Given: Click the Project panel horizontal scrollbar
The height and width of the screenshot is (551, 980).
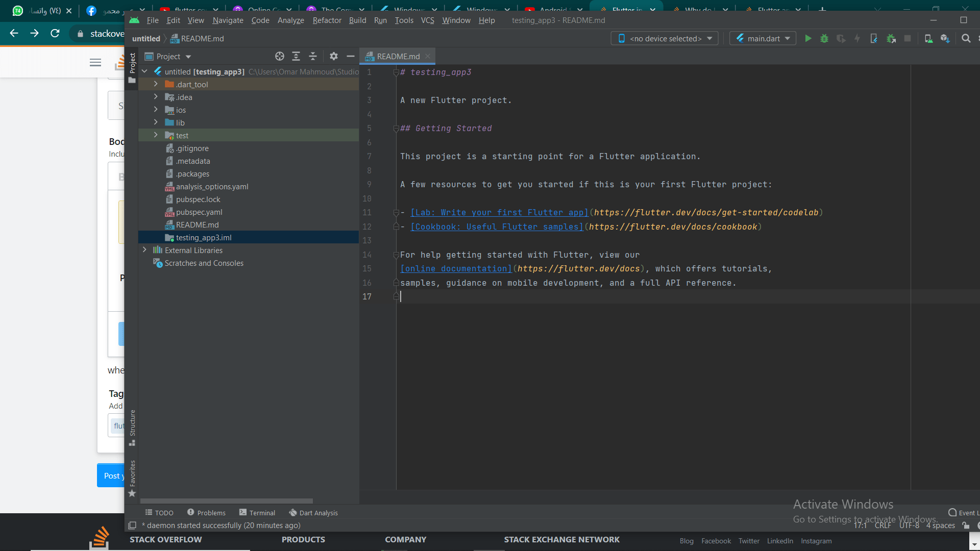Looking at the screenshot, I should (x=226, y=501).
